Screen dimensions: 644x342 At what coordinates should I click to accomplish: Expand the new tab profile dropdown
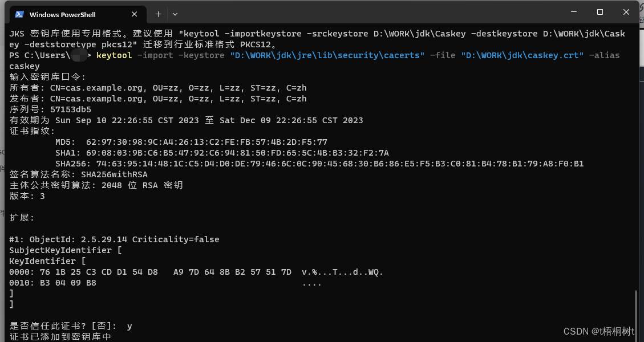tap(175, 14)
